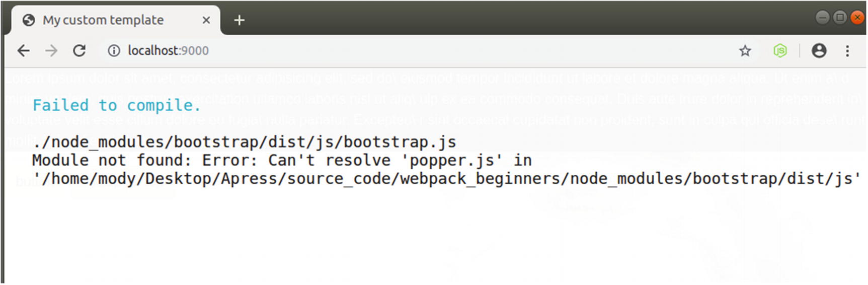
Task: Click the bootstrap.js file path line
Action: click(x=245, y=142)
